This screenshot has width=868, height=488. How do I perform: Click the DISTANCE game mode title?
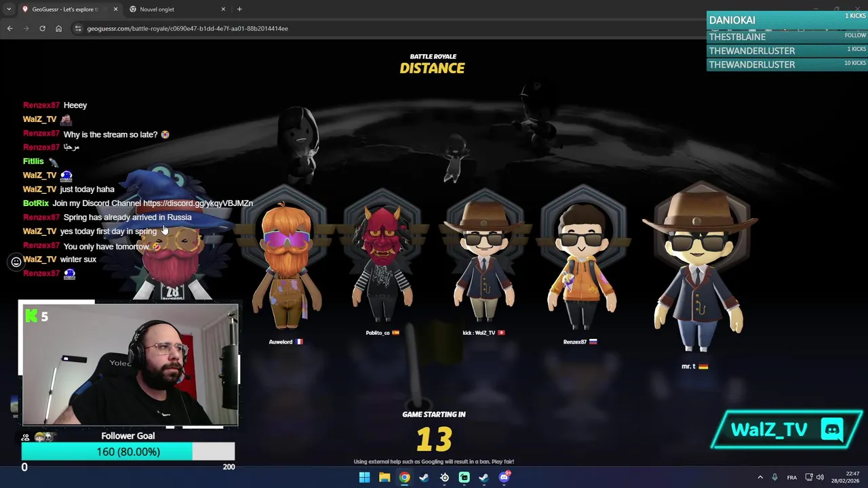coord(432,68)
